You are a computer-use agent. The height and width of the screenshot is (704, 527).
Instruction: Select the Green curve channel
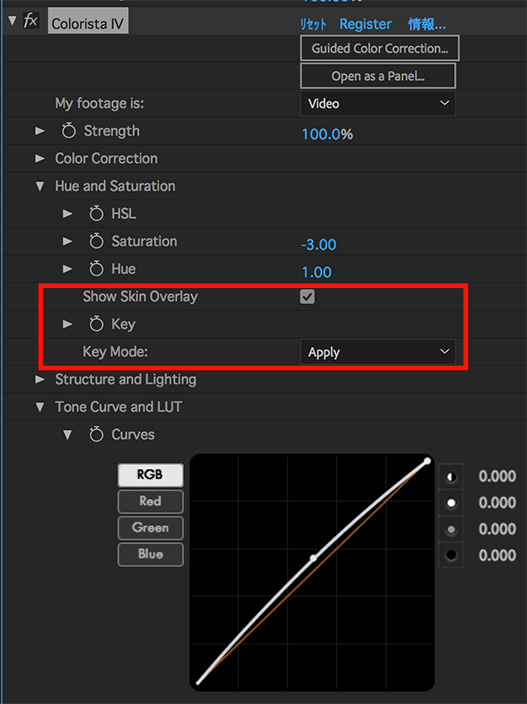click(x=150, y=528)
